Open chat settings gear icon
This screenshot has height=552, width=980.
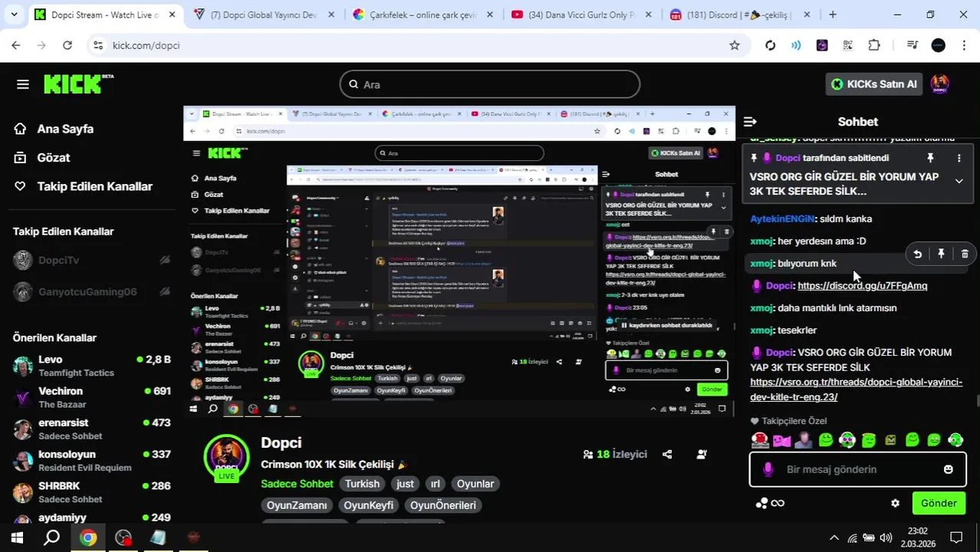(895, 504)
